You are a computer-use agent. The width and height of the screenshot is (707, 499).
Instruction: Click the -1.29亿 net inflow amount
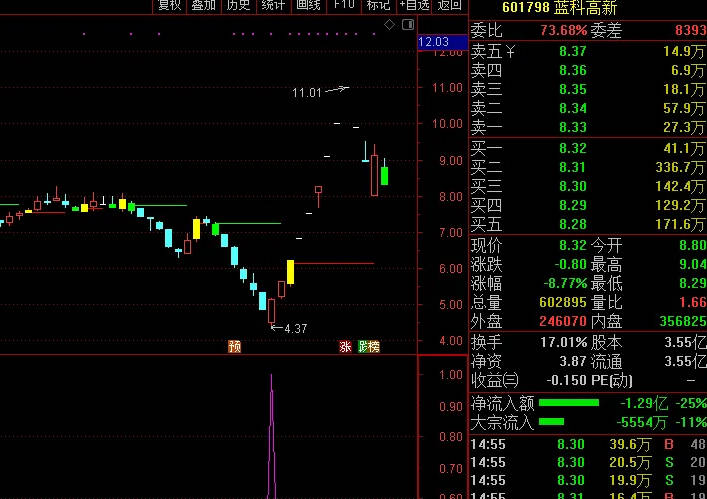(x=644, y=403)
